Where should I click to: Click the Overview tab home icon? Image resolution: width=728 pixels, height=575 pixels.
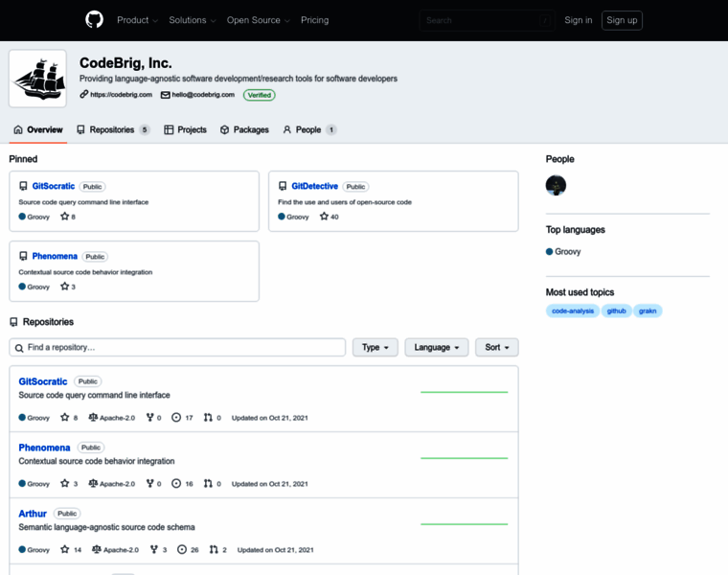(x=18, y=129)
